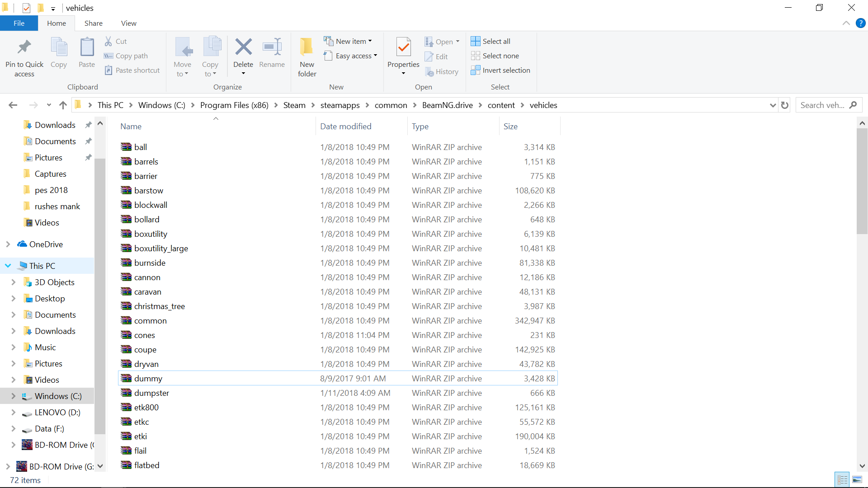Click steamapps in the address path

tap(340, 105)
